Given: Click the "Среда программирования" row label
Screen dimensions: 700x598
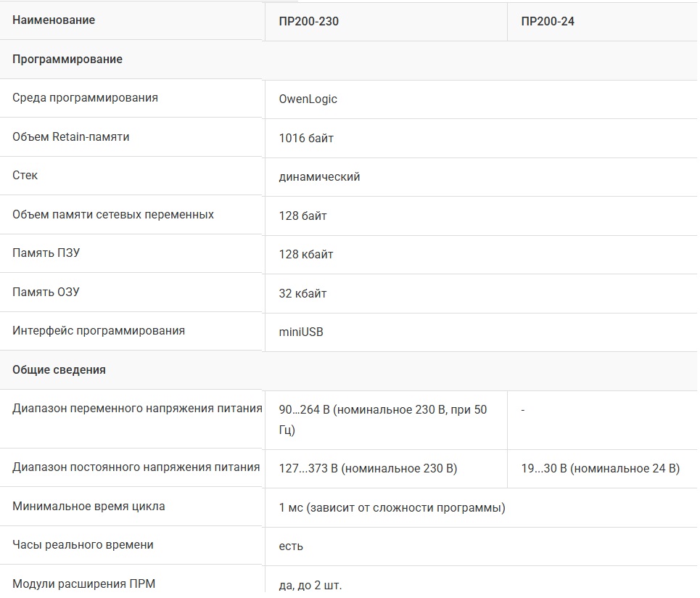Looking at the screenshot, I should tap(85, 97).
